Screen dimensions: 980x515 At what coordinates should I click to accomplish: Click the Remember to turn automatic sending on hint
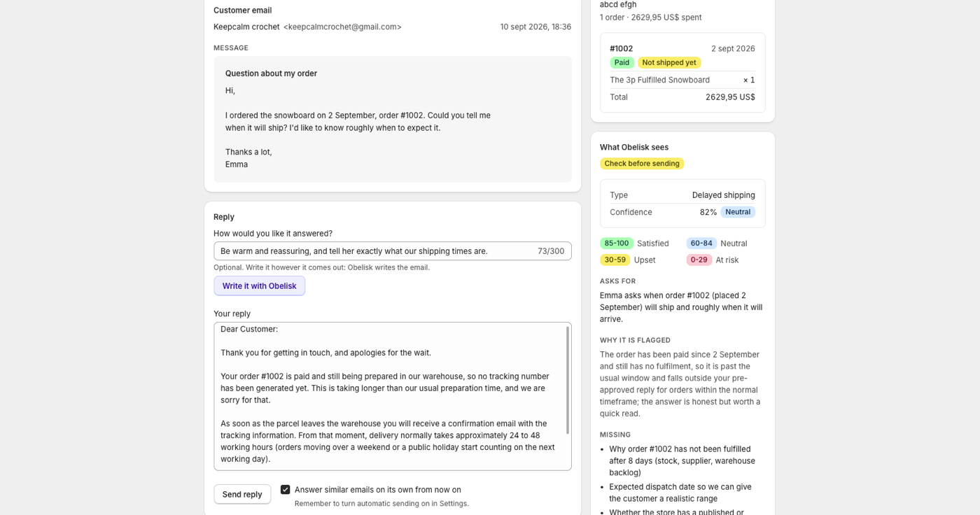381,504
